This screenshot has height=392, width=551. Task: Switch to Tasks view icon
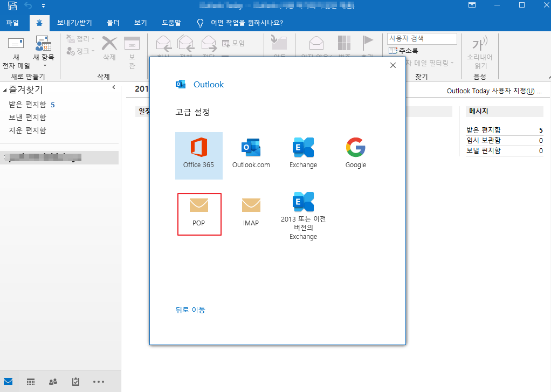coord(75,382)
